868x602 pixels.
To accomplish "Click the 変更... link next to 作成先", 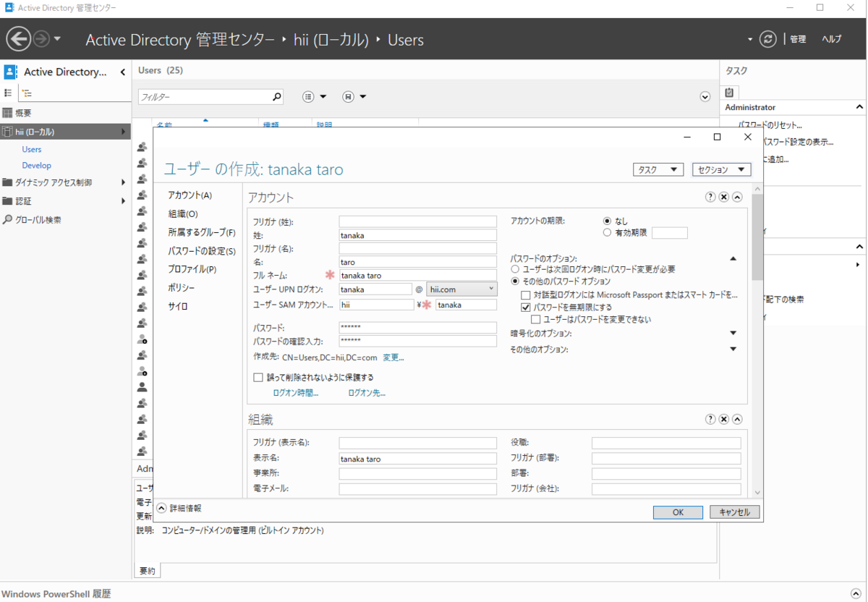I will 393,357.
